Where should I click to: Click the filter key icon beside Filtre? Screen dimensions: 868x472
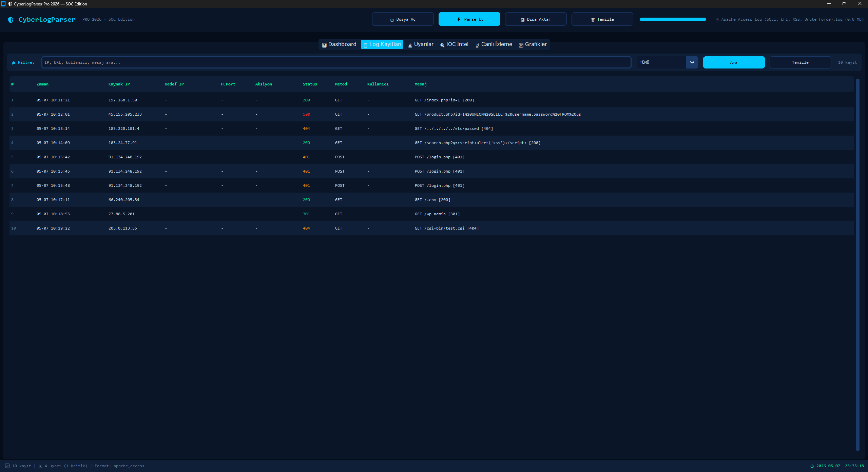point(14,63)
